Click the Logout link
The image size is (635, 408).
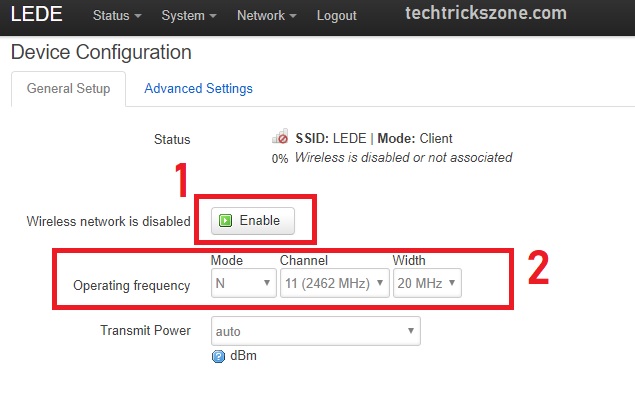click(336, 17)
